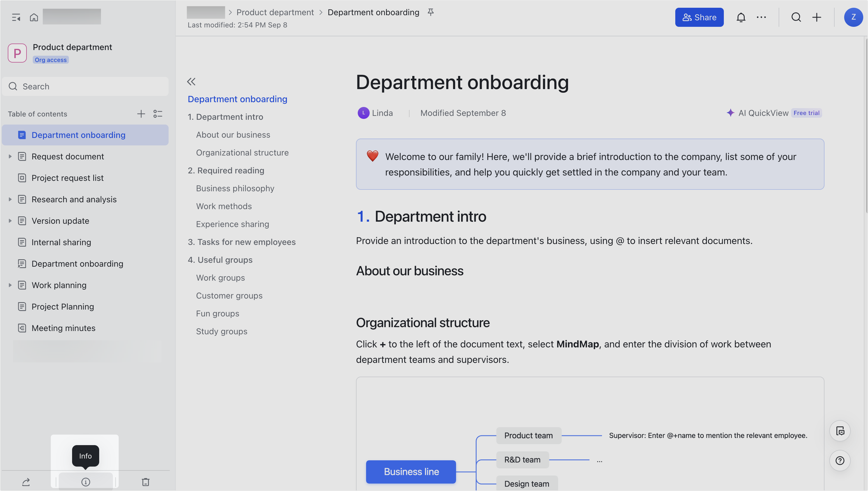Select Internal sharing in sidebar
This screenshot has width=868, height=491.
click(85, 242)
